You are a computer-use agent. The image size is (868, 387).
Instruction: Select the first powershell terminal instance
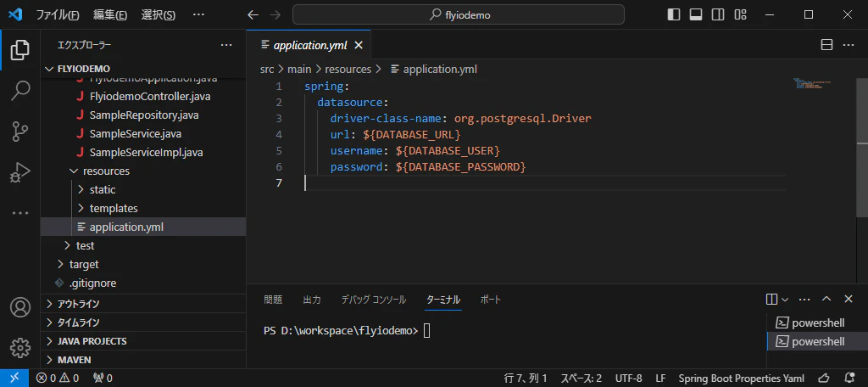pyautogui.click(x=818, y=322)
